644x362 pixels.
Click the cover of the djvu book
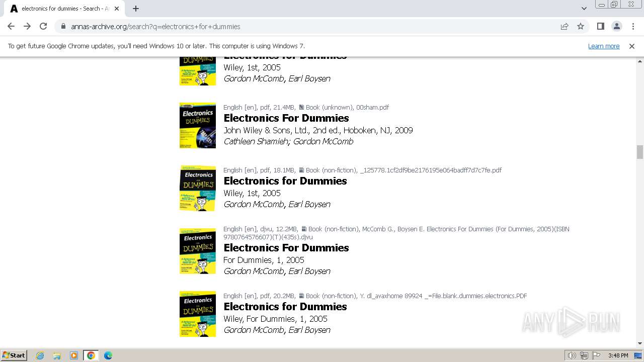click(x=198, y=251)
